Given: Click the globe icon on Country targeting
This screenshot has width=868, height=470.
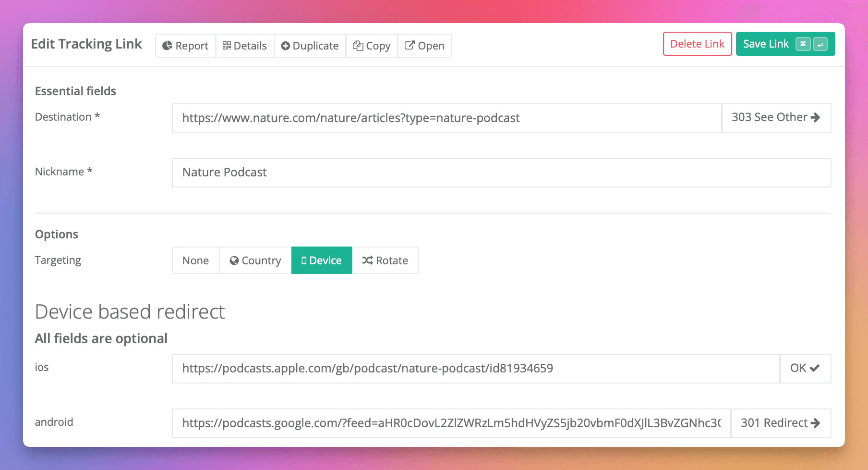Looking at the screenshot, I should point(234,260).
